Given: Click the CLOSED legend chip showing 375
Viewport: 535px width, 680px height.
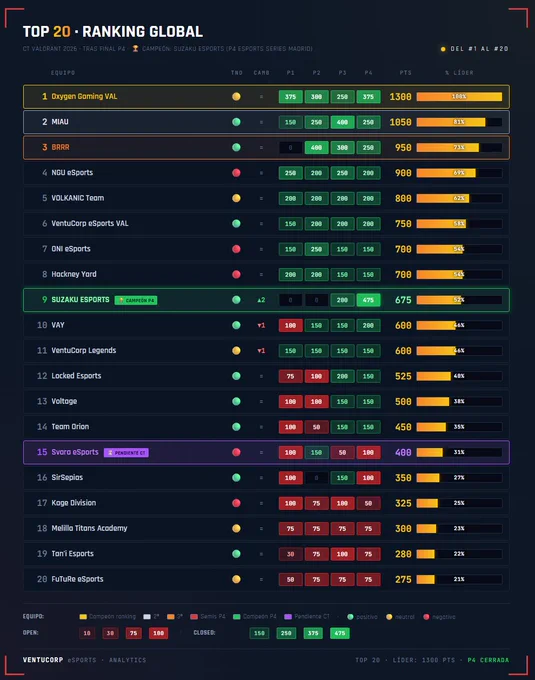Looking at the screenshot, I should click(x=313, y=633).
